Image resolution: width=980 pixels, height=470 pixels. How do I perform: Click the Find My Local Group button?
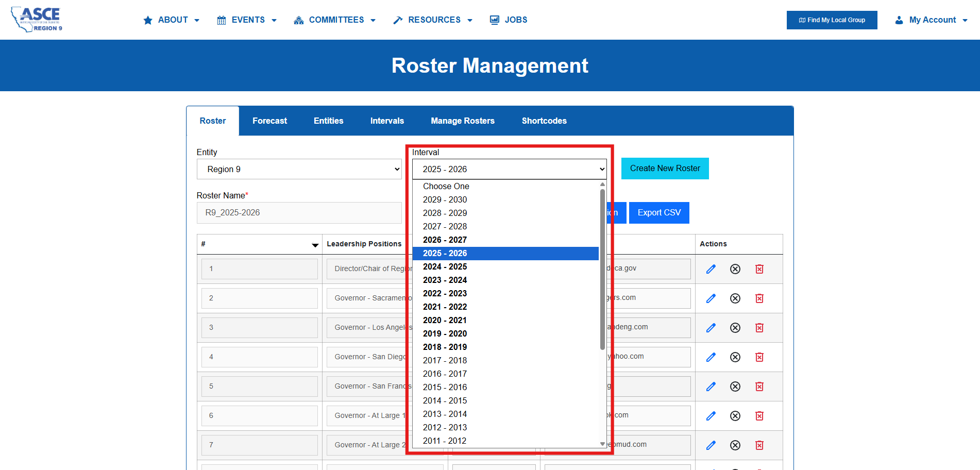coord(832,20)
